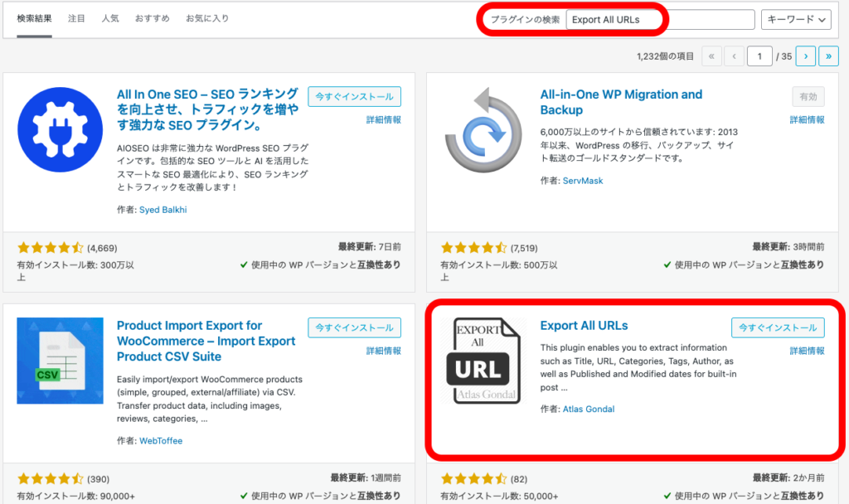Click the author link Atlas Gondal
Viewport: 849px width, 504px height.
[x=589, y=409]
